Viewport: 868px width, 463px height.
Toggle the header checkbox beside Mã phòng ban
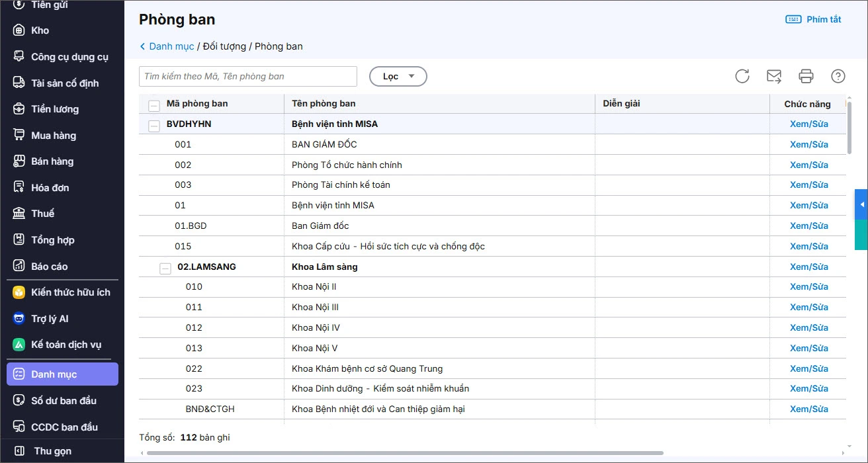(x=154, y=105)
